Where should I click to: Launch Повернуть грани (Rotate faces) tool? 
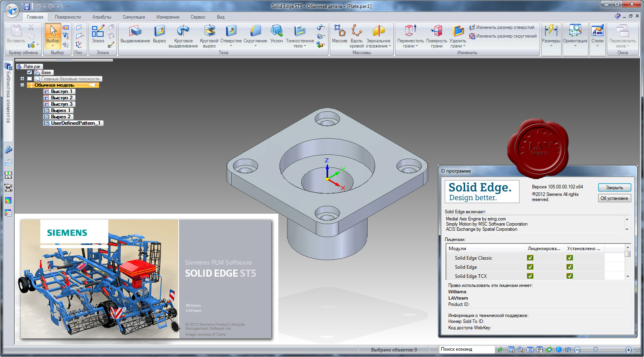point(436,36)
